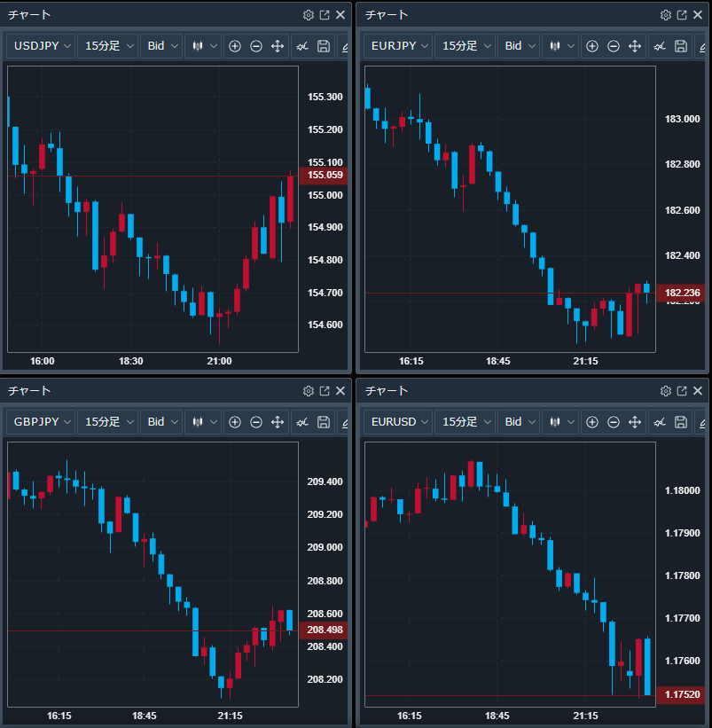The width and height of the screenshot is (712, 728).
Task: Pop out the EURUSD chart panel
Action: point(682,391)
